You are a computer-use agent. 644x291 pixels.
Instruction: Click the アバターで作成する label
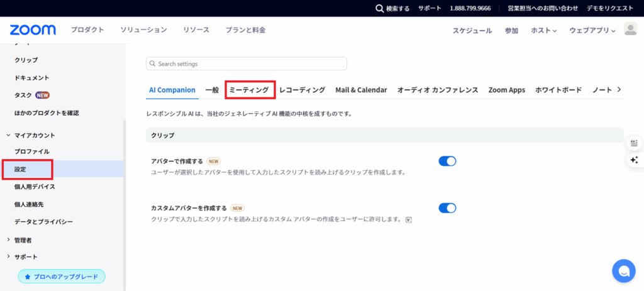(177, 162)
